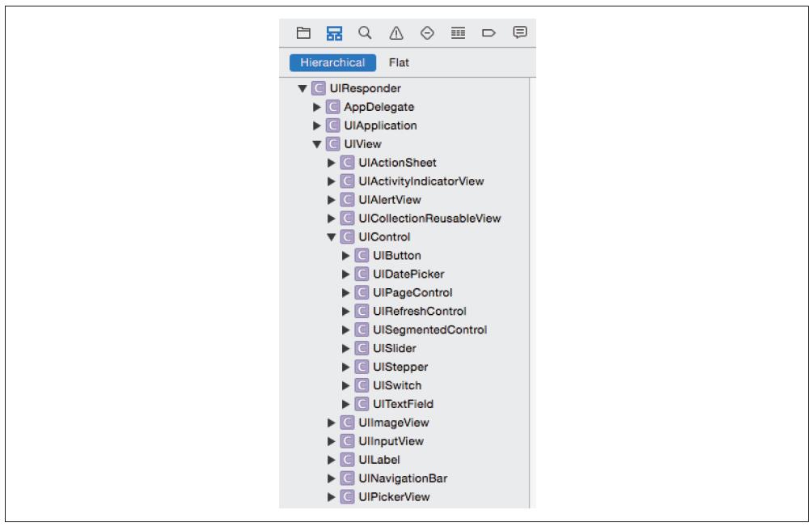Click the class icon beside UIResponder

[x=319, y=88]
